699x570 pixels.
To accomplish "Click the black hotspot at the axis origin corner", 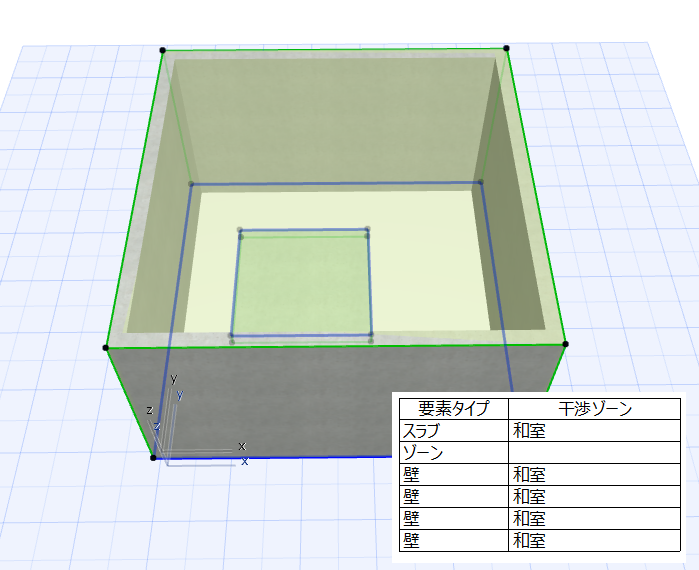I will [153, 458].
